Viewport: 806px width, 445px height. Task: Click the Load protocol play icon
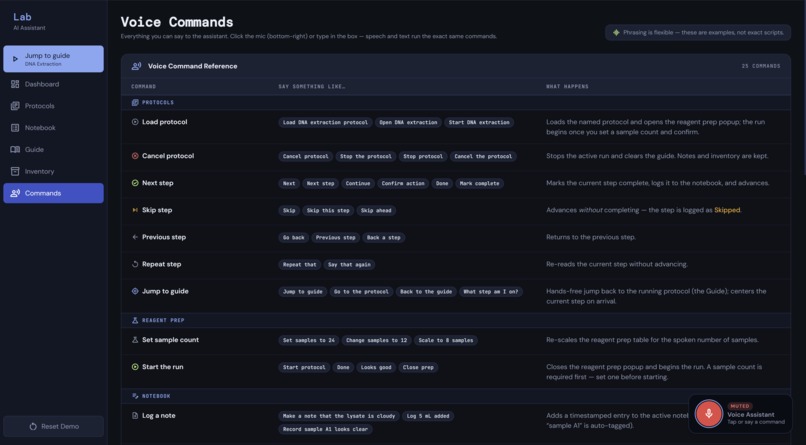135,122
